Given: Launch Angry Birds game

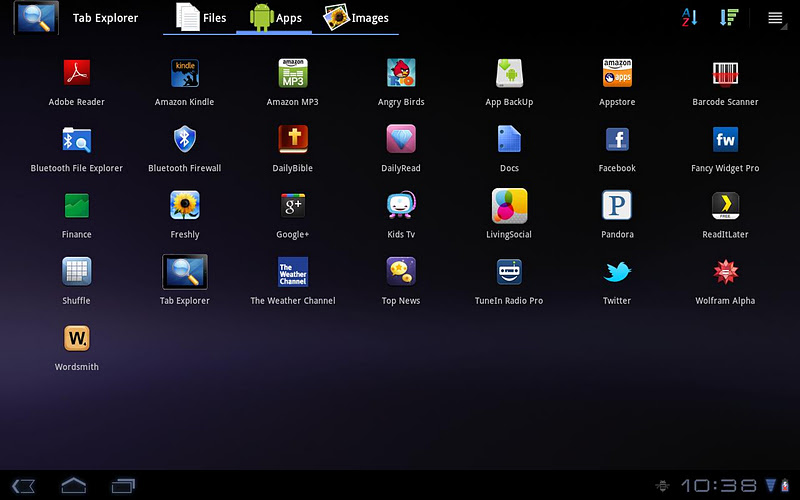Looking at the screenshot, I should (x=401, y=72).
